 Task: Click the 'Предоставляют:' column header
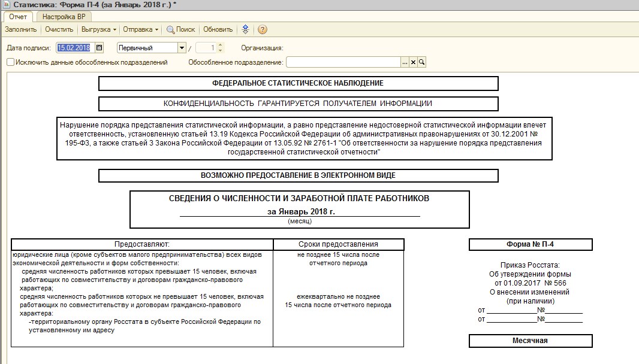click(x=142, y=244)
